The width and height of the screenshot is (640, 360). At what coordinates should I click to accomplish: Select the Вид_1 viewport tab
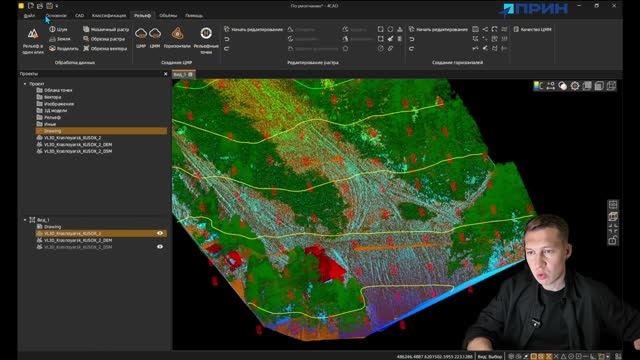pos(183,74)
